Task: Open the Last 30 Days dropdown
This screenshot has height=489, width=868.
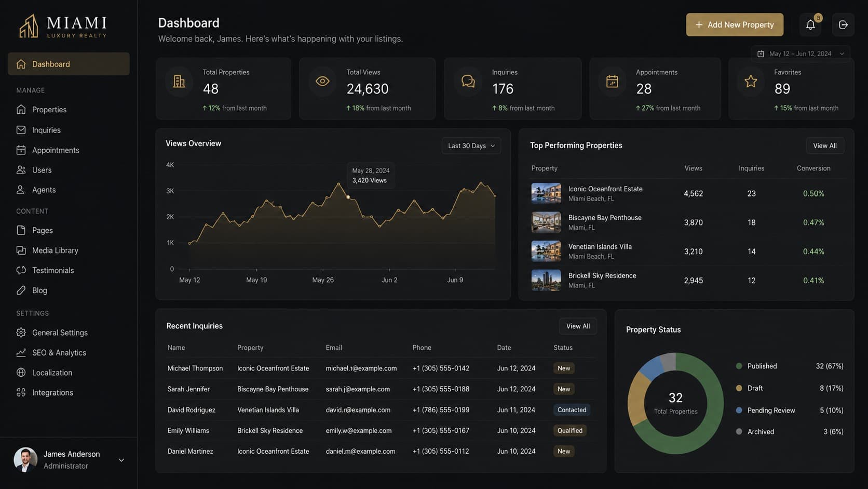Action: [471, 146]
